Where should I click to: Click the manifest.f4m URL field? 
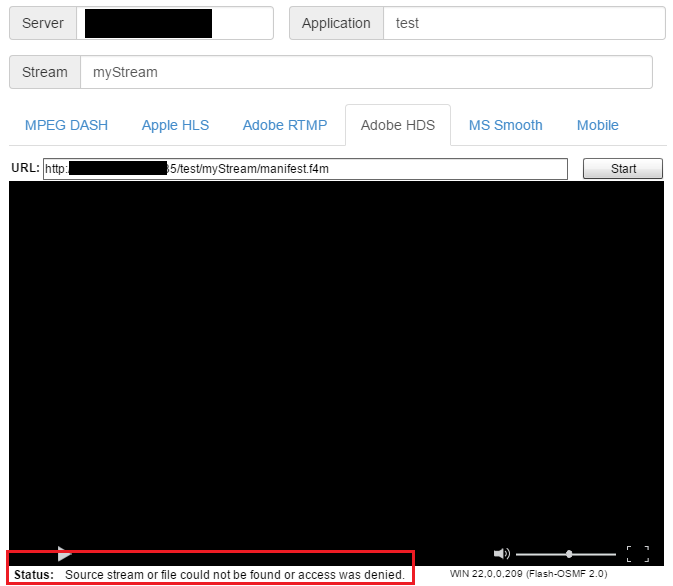pos(305,169)
